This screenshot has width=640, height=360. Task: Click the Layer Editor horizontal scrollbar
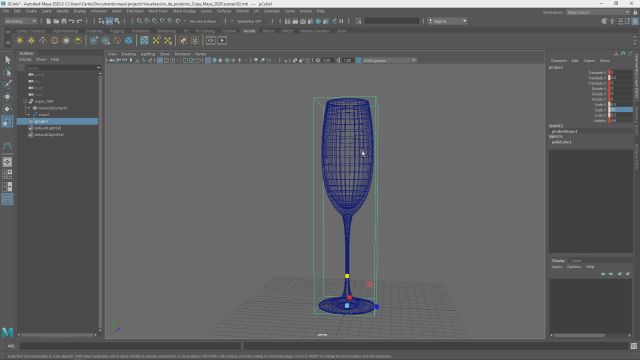pyautogui.click(x=579, y=336)
